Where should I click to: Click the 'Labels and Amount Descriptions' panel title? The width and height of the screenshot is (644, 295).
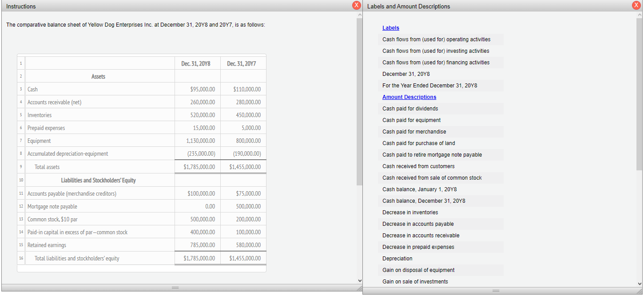point(409,6)
